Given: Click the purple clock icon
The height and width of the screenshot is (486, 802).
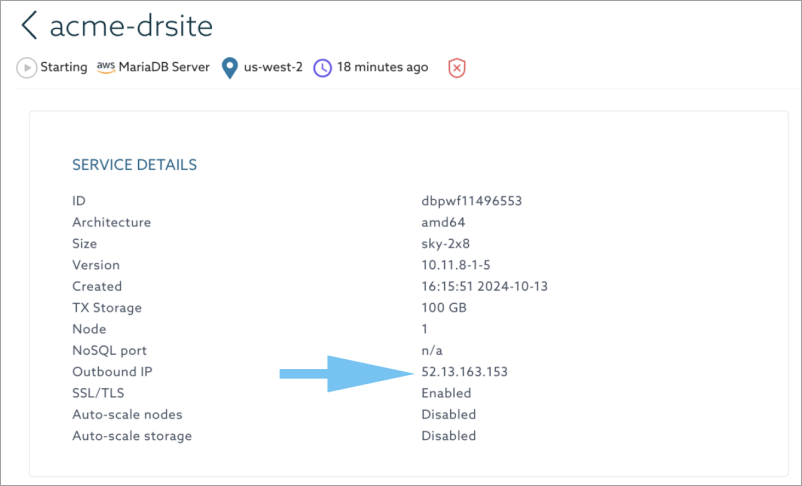Looking at the screenshot, I should click(x=322, y=68).
